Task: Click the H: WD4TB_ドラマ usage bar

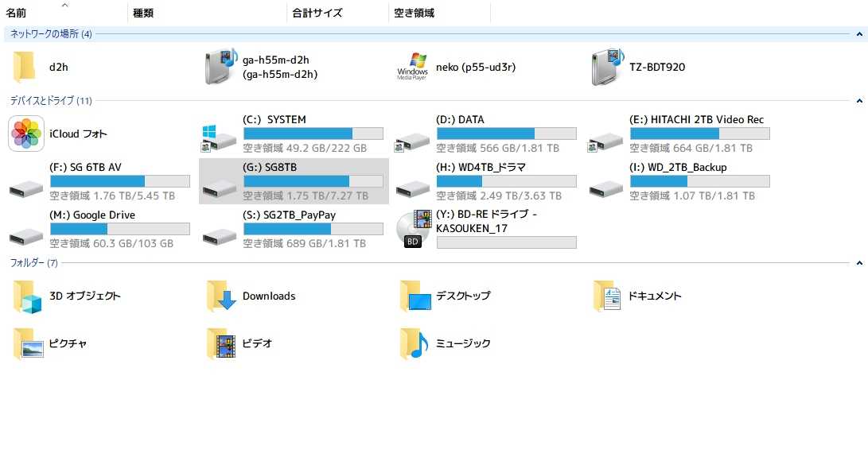Action: [507, 181]
